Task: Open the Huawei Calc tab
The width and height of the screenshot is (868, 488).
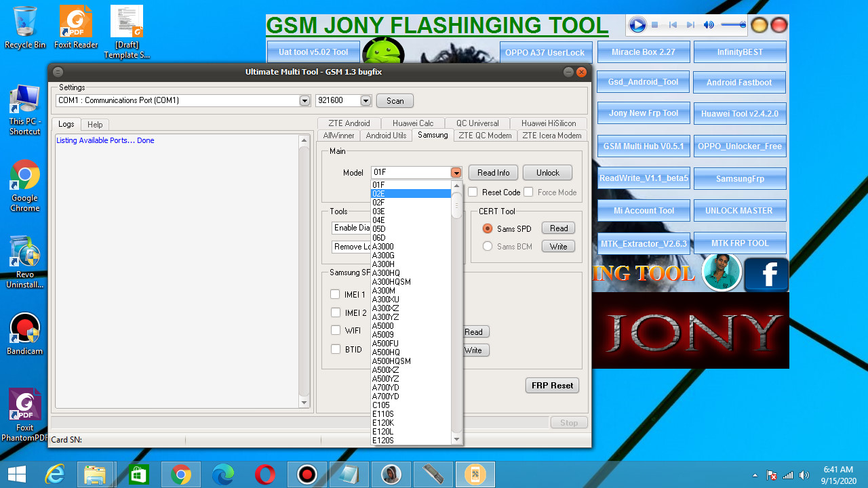Action: (x=413, y=123)
